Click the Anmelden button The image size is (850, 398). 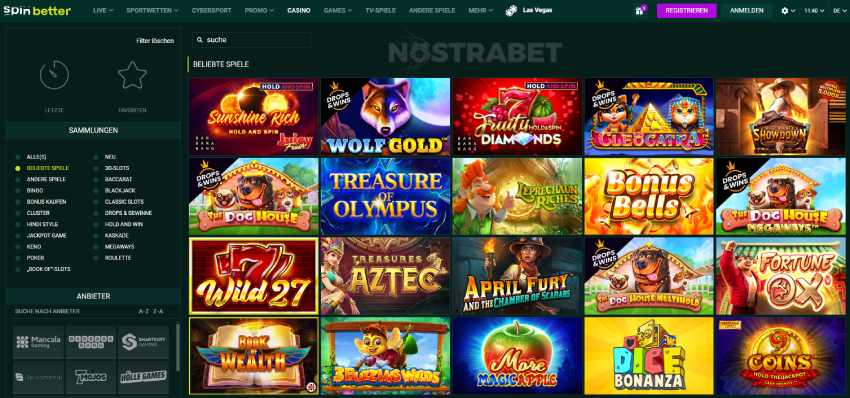(746, 11)
